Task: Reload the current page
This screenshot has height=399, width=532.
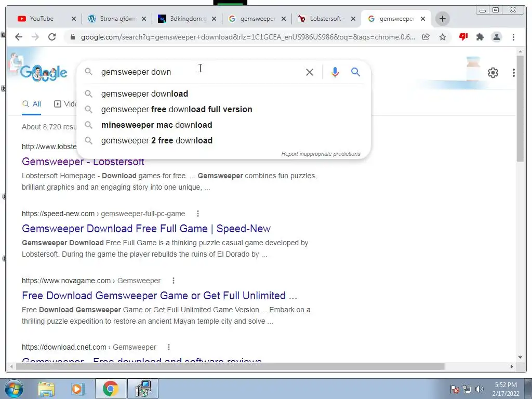Action: click(52, 37)
